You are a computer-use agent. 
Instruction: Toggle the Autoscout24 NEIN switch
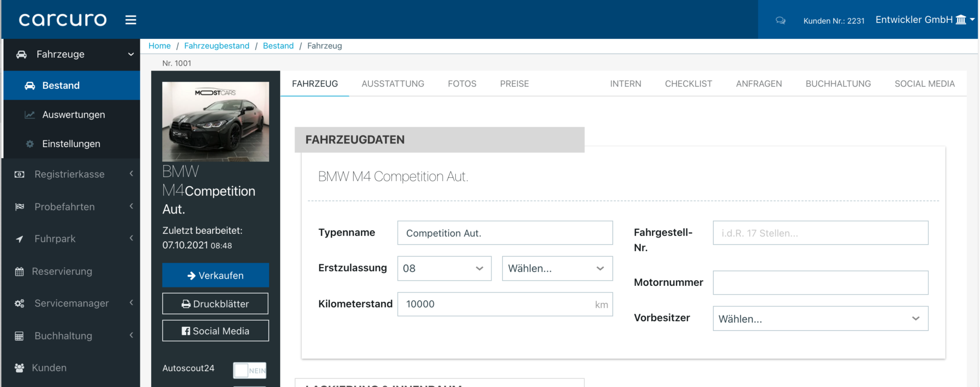click(x=250, y=370)
